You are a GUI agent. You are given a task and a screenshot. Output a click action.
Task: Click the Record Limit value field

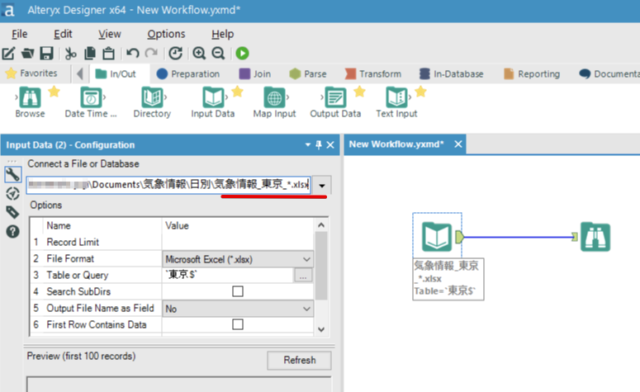238,242
